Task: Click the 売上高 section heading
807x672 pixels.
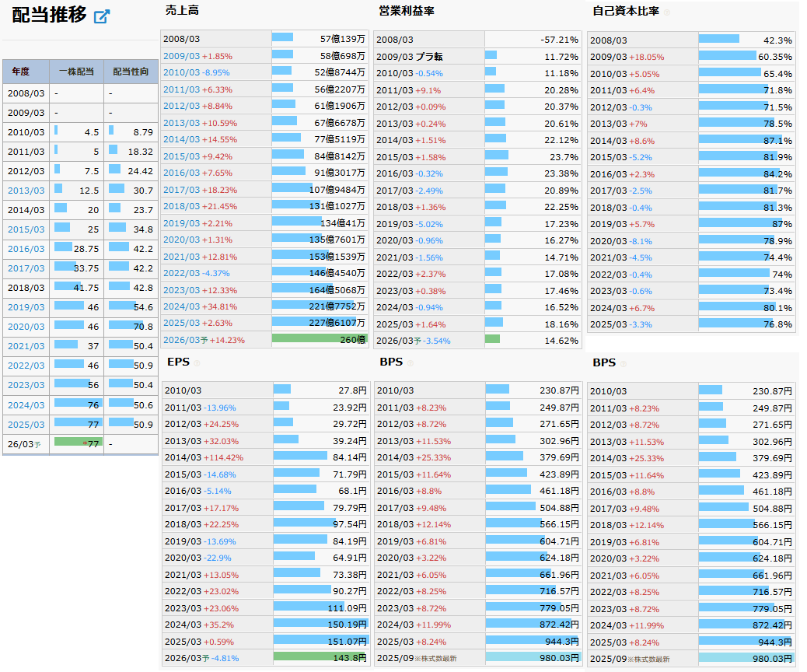Action: coord(183,10)
